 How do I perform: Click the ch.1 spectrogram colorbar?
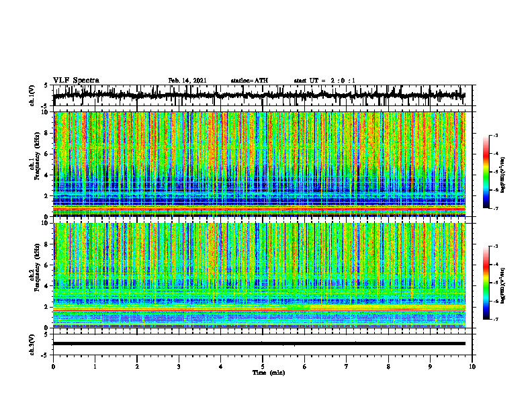[486, 172]
